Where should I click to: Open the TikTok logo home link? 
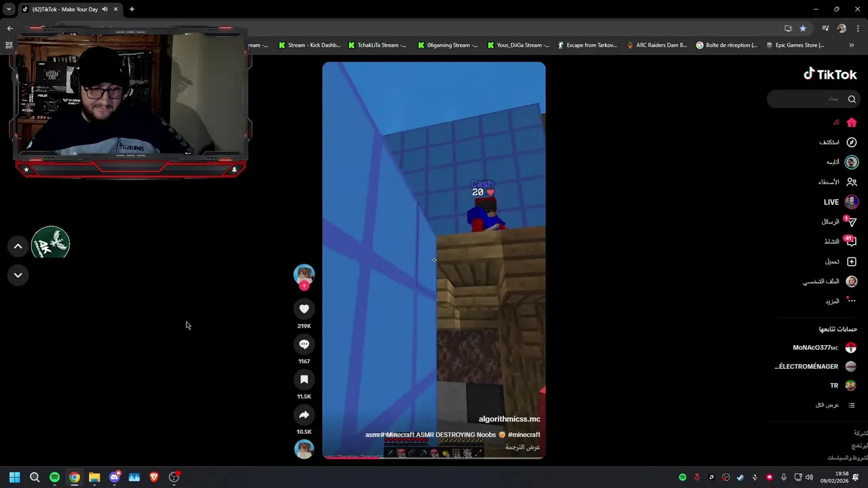point(830,74)
